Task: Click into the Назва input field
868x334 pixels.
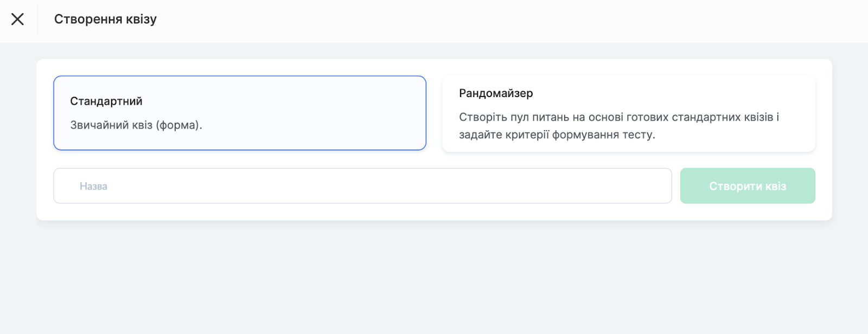Action: click(x=362, y=186)
